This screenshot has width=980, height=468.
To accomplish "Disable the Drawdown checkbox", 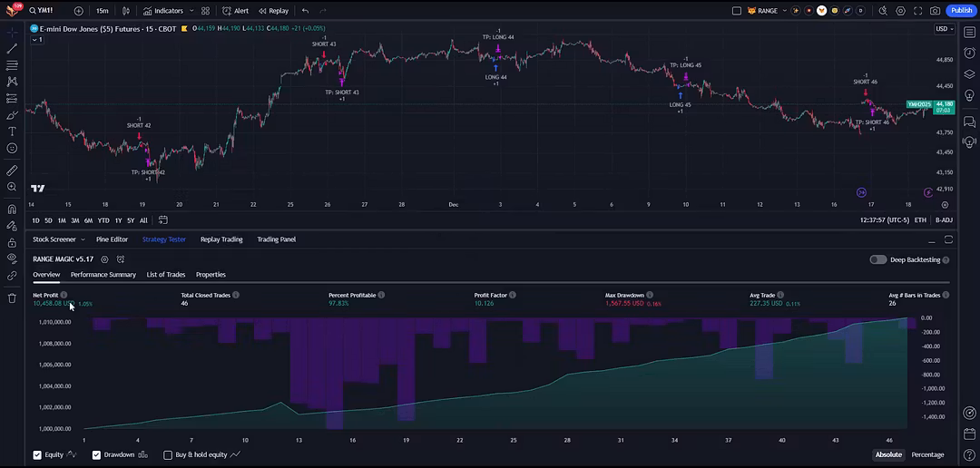I will point(96,454).
